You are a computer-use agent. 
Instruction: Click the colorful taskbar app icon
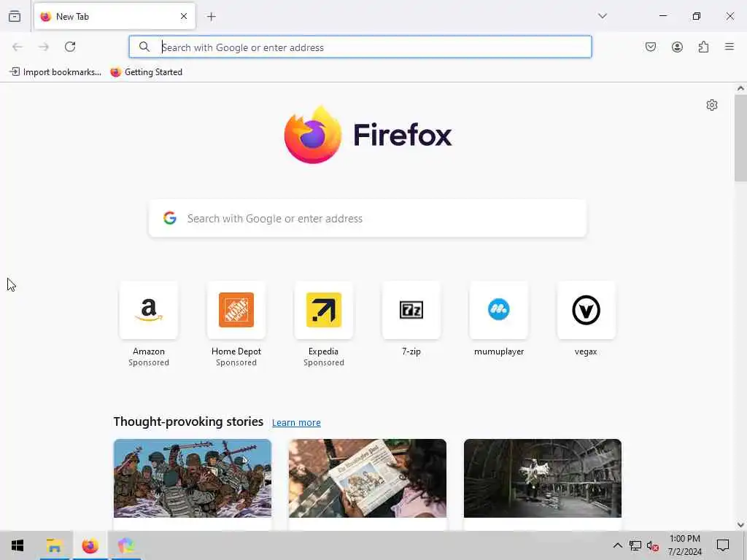126,545
